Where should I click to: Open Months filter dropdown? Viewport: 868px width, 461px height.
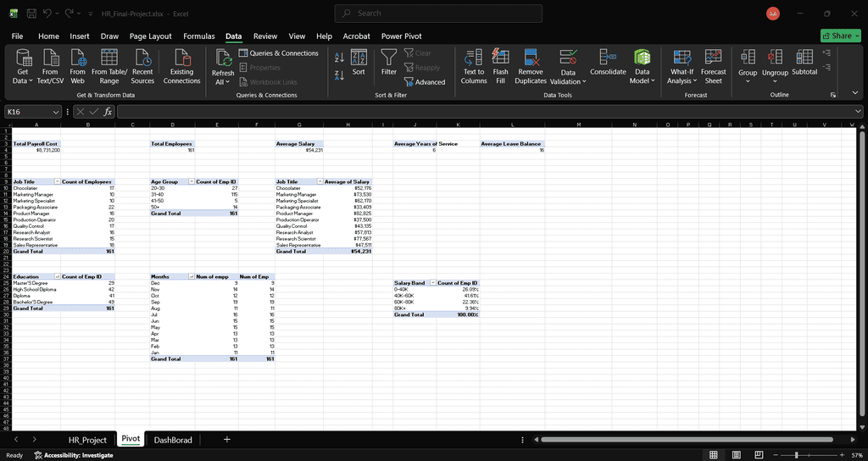pyautogui.click(x=192, y=276)
